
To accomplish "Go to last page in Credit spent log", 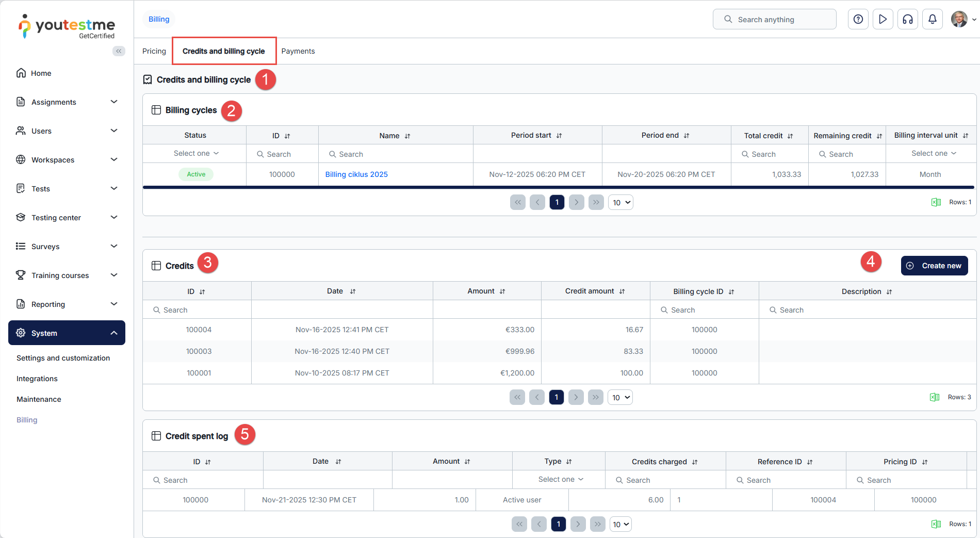I will 598,524.
